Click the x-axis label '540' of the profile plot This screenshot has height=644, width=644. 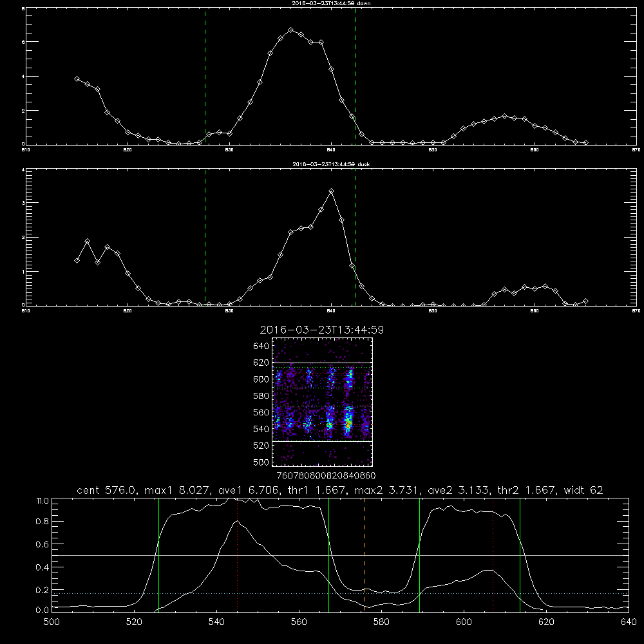click(216, 622)
